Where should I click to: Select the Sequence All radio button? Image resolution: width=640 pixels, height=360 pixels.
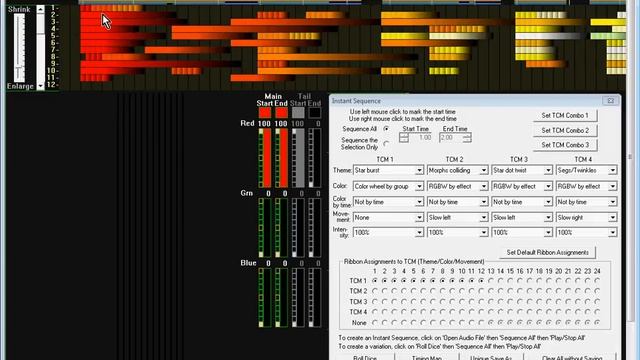click(386, 129)
